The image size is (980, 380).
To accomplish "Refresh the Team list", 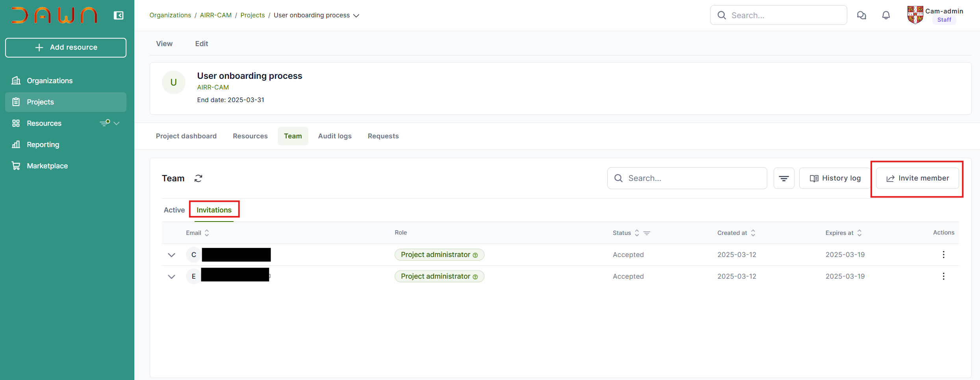I will point(198,179).
